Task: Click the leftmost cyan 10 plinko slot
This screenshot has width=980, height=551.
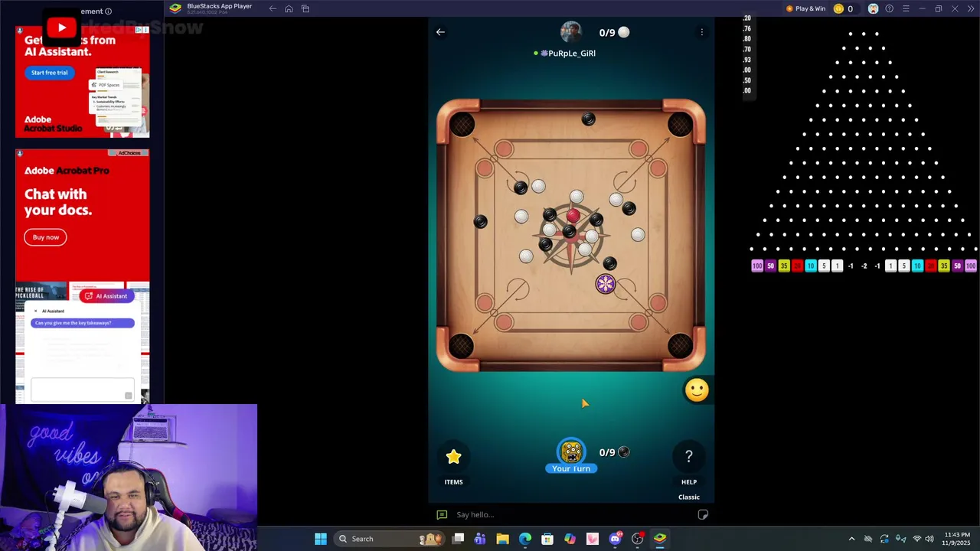Action: click(811, 266)
